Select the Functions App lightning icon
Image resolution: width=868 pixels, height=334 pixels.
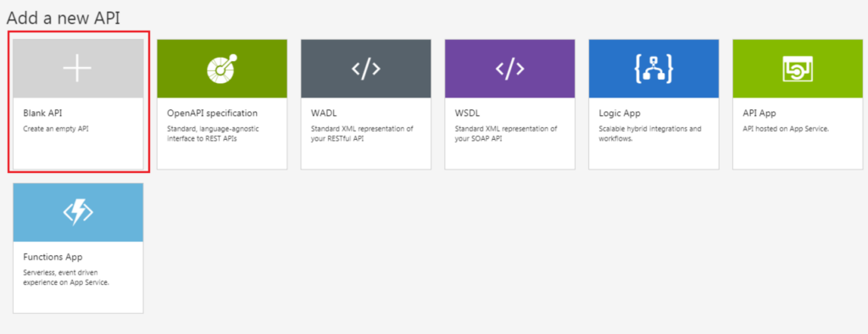tap(78, 212)
